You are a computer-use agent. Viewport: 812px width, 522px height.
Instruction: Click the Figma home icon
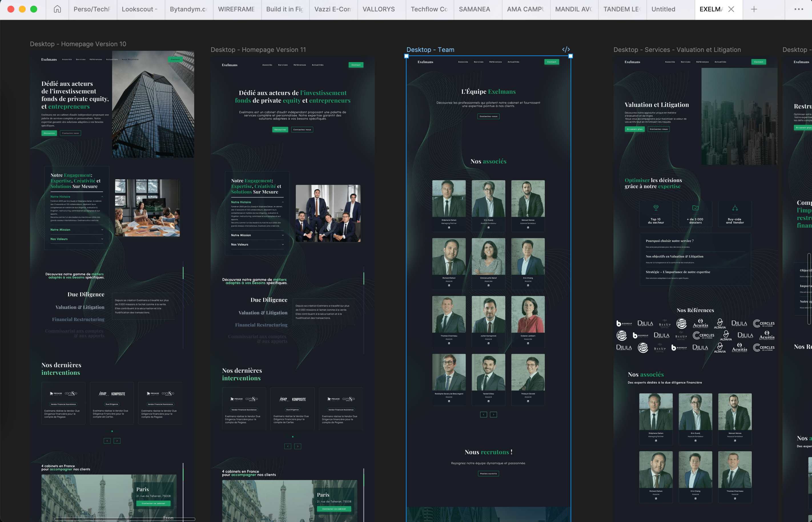(57, 9)
